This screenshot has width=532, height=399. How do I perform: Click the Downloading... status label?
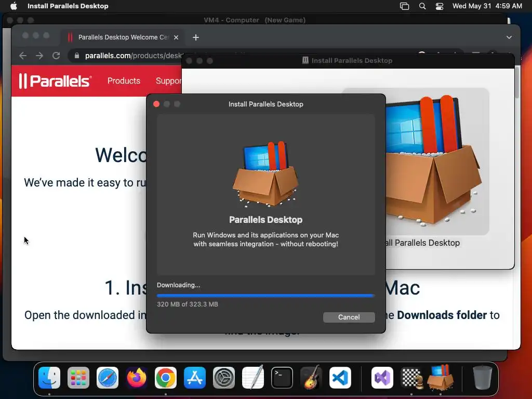coord(179,285)
